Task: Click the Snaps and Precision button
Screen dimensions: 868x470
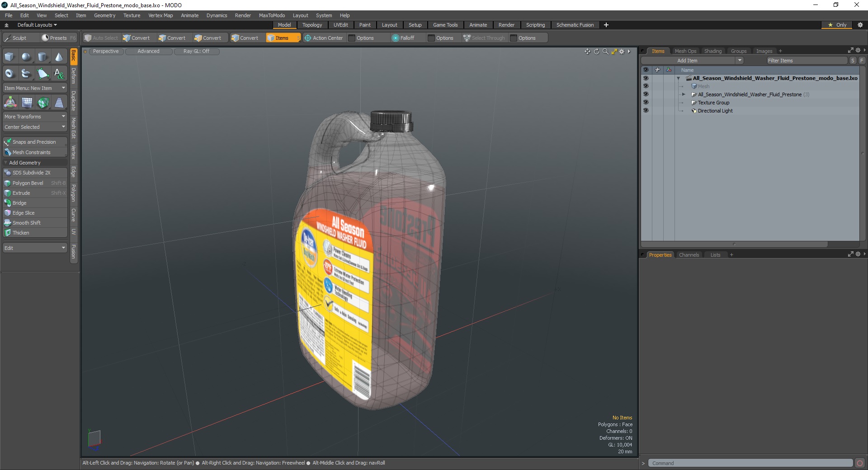Action: pos(35,142)
